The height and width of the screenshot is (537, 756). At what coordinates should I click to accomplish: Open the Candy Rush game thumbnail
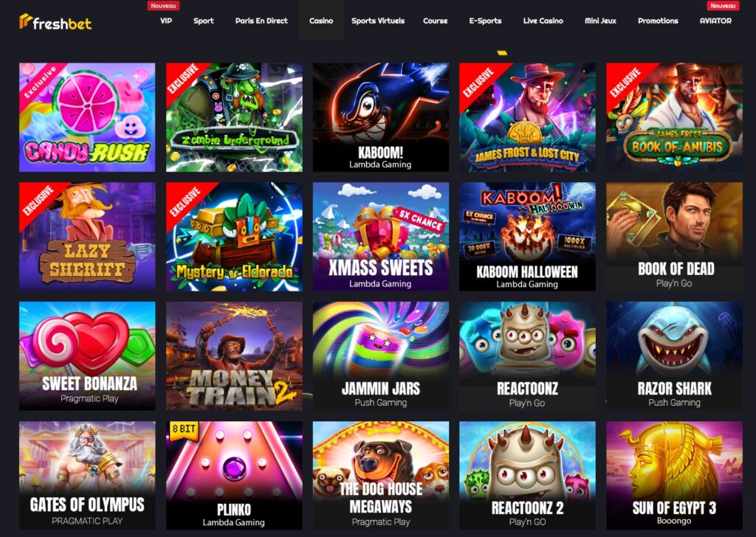[87, 117]
